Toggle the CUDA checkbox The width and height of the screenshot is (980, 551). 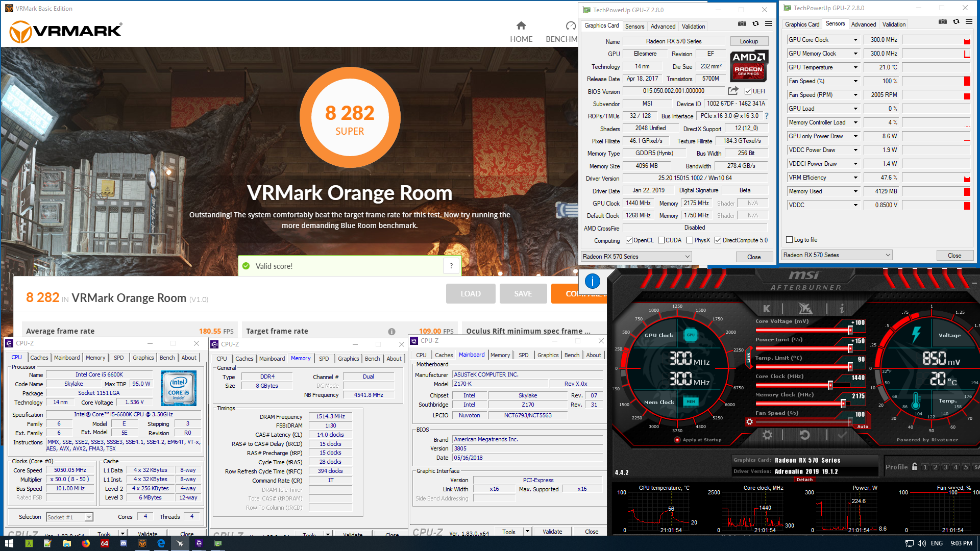(661, 240)
